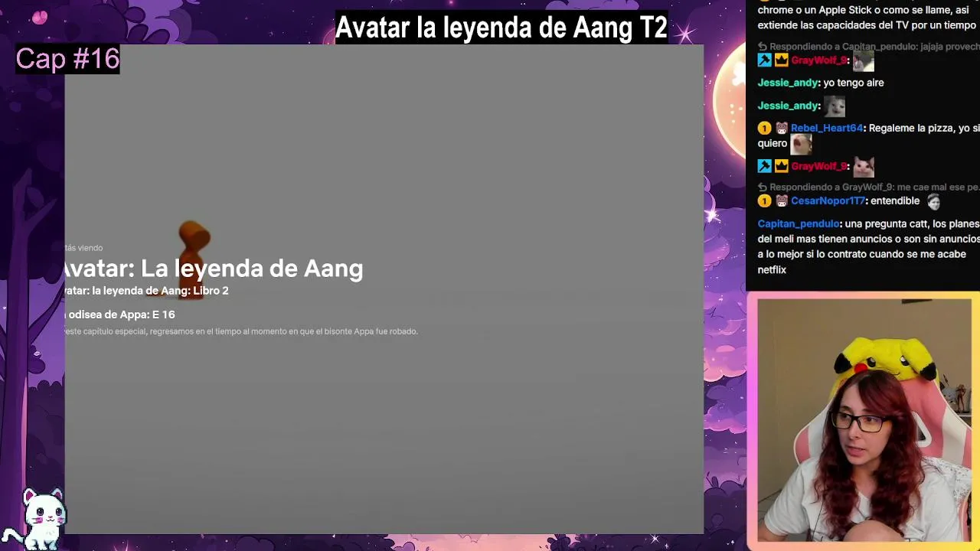
Task: Click the gold '1' badge beside Rebel_Heart64
Action: coord(764,129)
